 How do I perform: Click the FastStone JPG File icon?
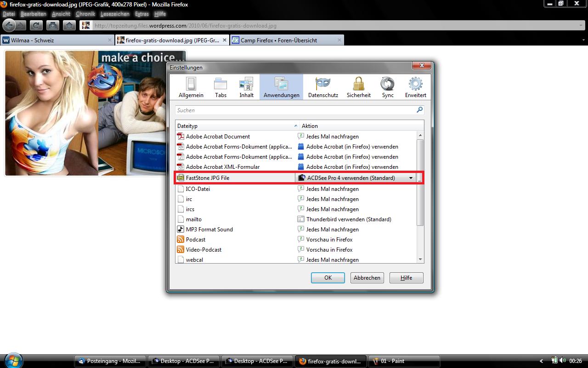[x=181, y=178]
